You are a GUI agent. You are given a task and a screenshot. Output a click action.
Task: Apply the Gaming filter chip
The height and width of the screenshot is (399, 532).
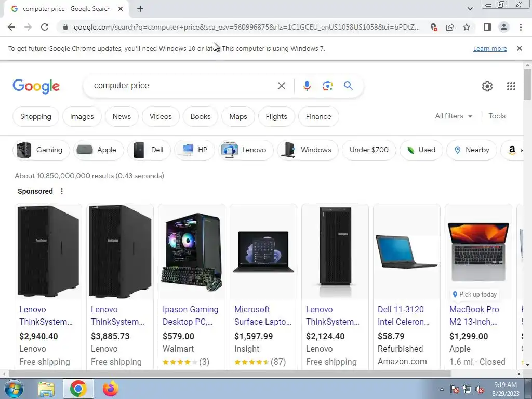point(41,150)
